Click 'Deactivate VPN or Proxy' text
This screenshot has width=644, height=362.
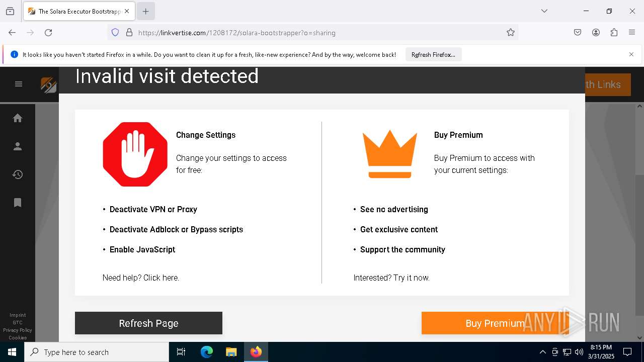(x=153, y=209)
